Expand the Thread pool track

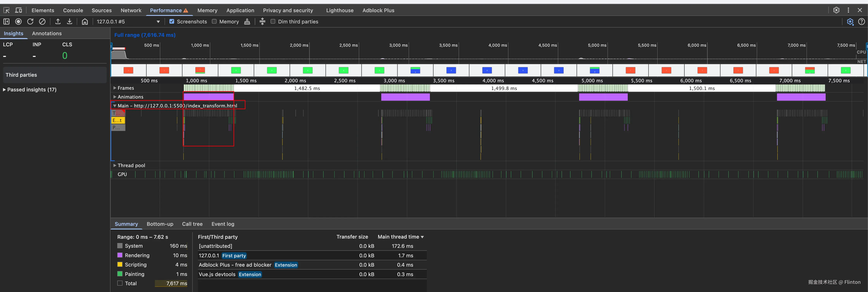pos(115,165)
